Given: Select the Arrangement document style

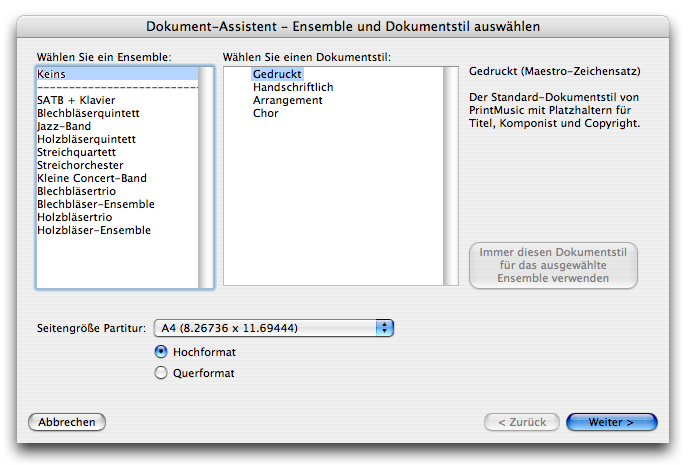Looking at the screenshot, I should [x=287, y=101].
